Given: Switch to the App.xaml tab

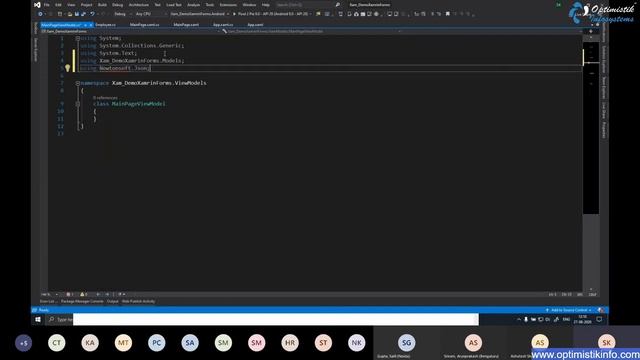Looking at the screenshot, I should click(256, 25).
